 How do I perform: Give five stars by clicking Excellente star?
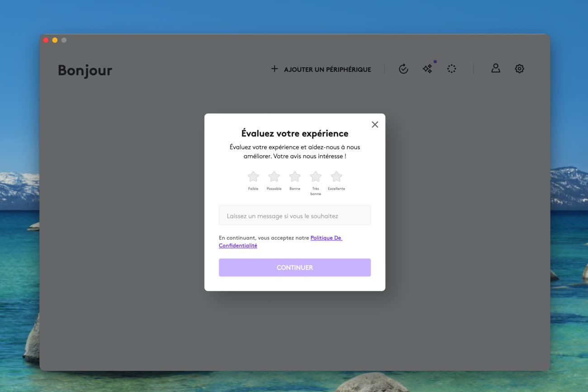pyautogui.click(x=337, y=177)
